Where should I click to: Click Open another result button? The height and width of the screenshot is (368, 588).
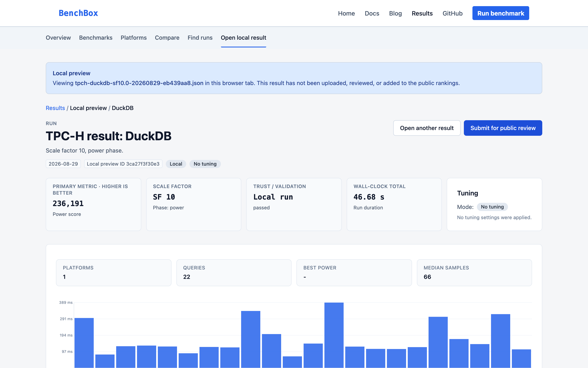pyautogui.click(x=427, y=128)
